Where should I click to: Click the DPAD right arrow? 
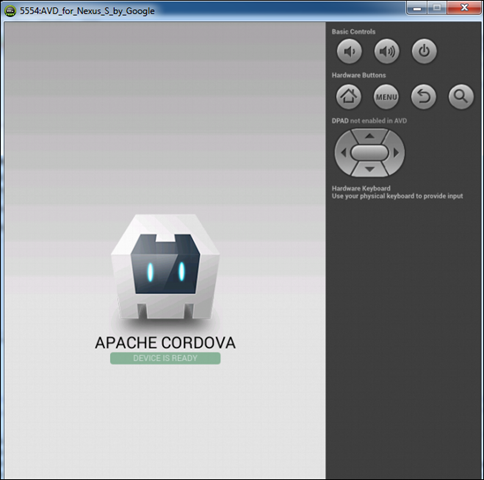click(396, 153)
